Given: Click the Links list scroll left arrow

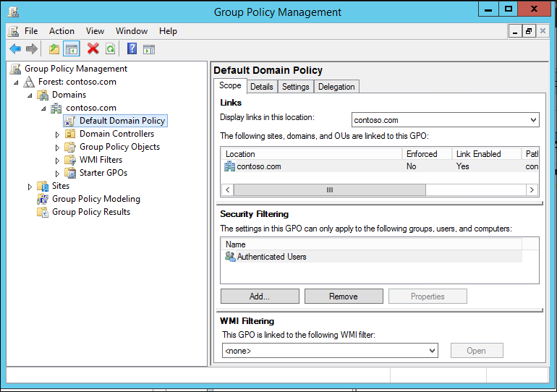Looking at the screenshot, I should [228, 190].
